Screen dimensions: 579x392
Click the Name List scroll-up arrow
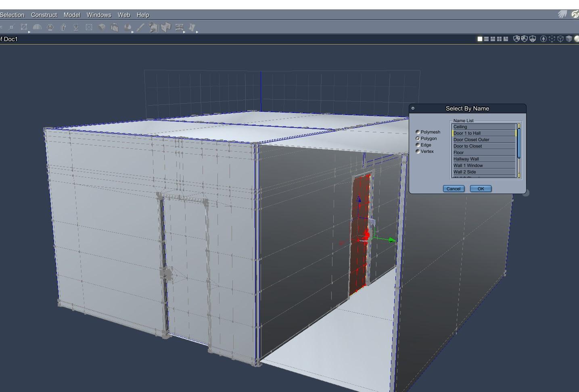click(x=519, y=126)
